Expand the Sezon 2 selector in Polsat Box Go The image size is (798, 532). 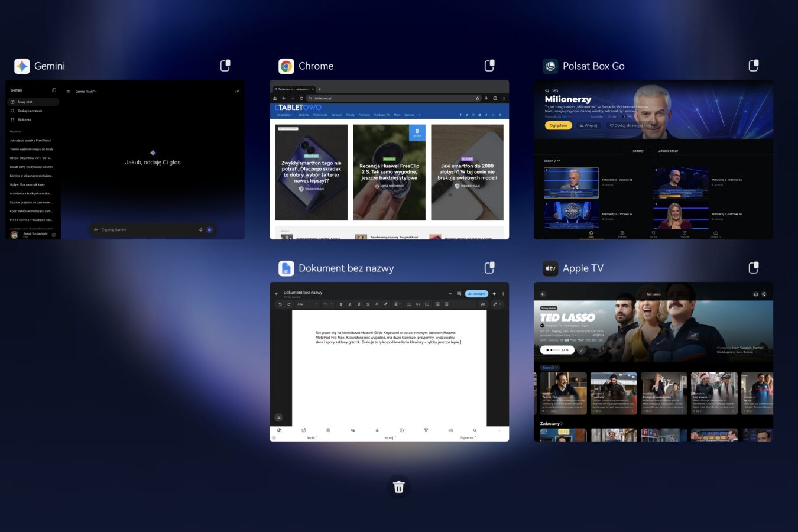[x=552, y=161]
